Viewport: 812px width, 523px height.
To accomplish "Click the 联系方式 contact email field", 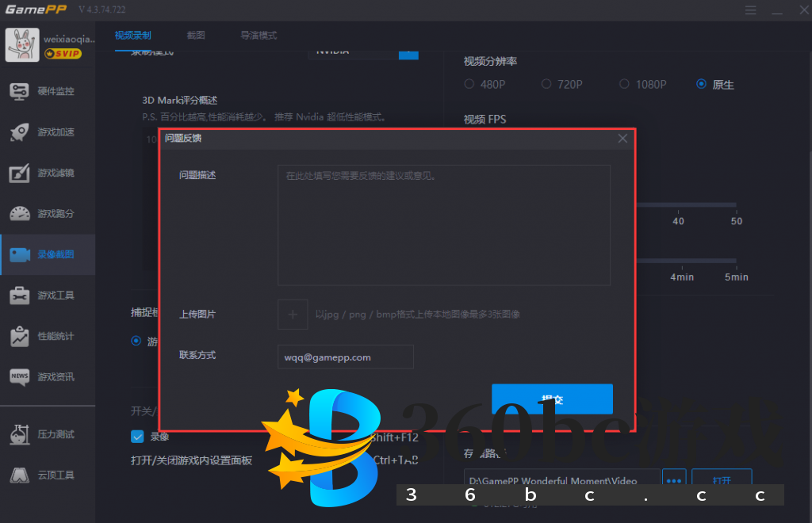I will [x=345, y=357].
